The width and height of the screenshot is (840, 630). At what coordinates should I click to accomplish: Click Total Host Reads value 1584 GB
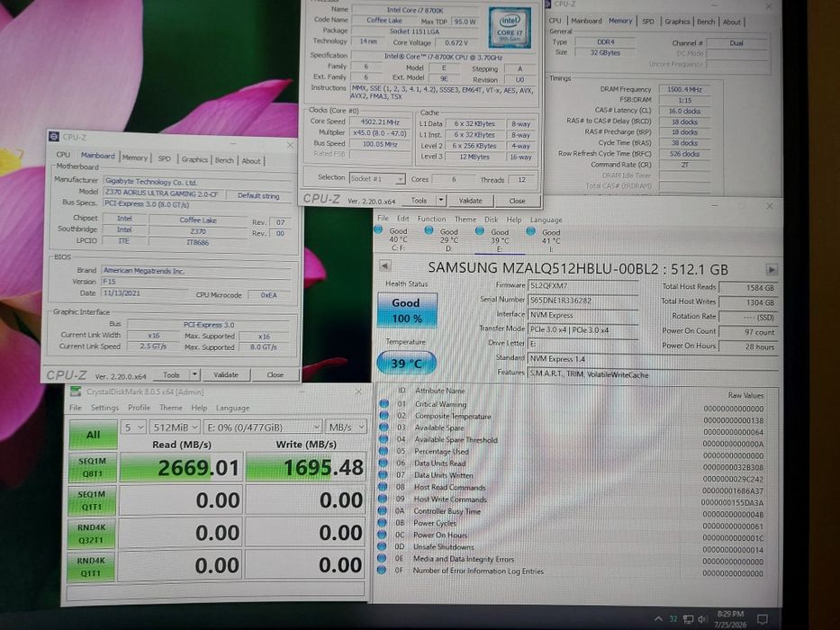point(749,288)
